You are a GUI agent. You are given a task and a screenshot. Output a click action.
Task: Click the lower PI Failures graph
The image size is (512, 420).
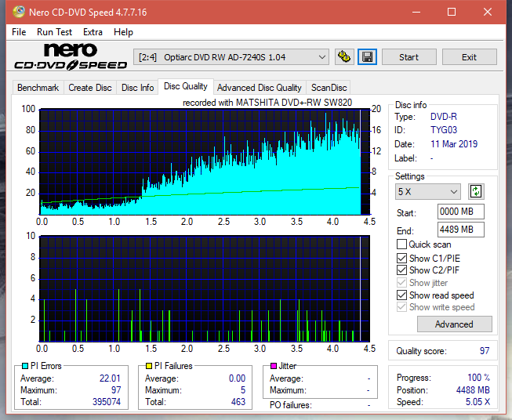pyautogui.click(x=205, y=288)
